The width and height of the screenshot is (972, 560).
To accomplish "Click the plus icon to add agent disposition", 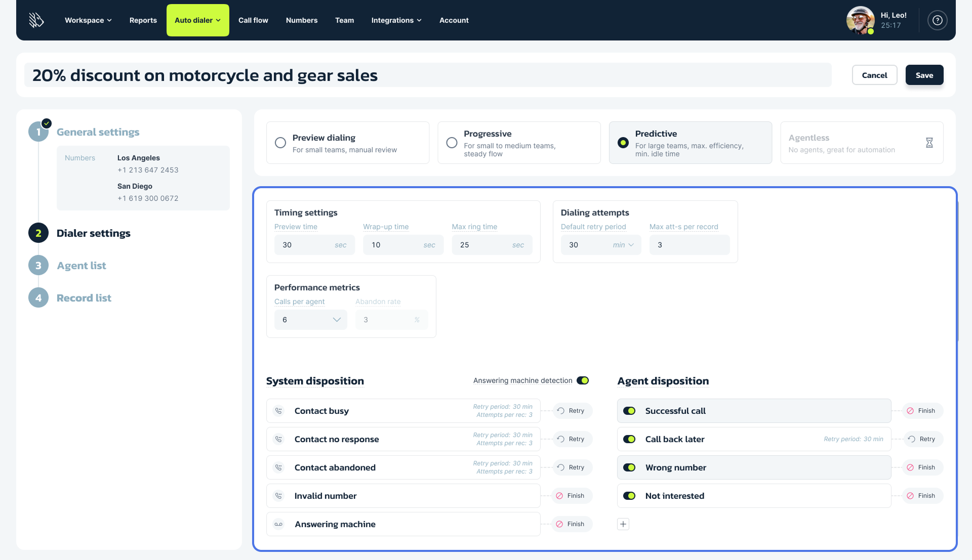I will [x=623, y=524].
